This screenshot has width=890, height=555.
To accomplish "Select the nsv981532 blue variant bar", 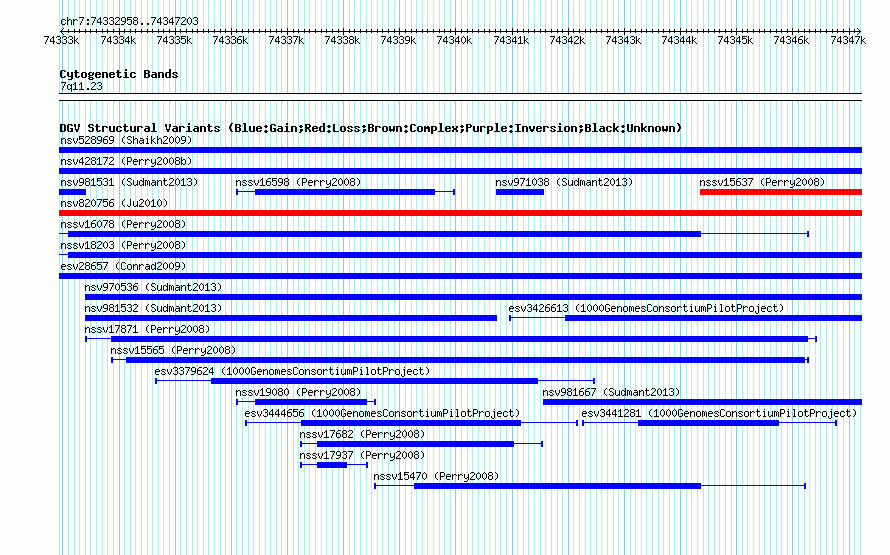I will tap(291, 318).
